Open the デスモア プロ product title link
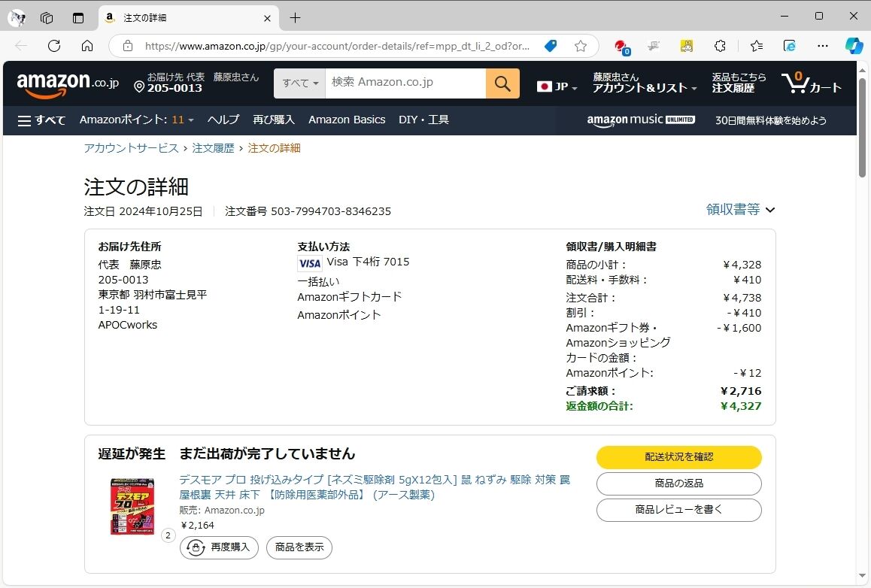The width and height of the screenshot is (871, 588). click(375, 487)
